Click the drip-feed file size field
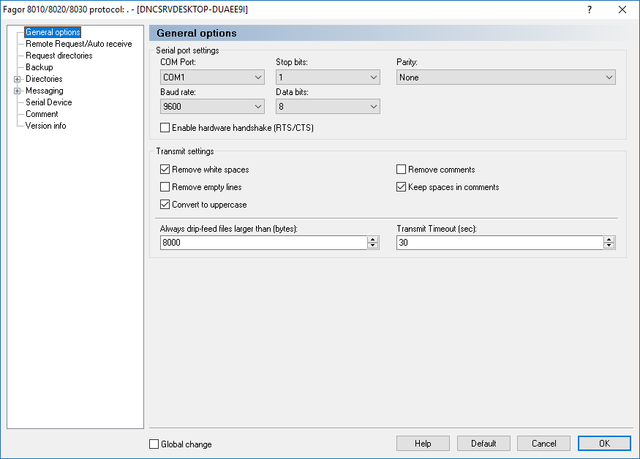 (x=264, y=242)
